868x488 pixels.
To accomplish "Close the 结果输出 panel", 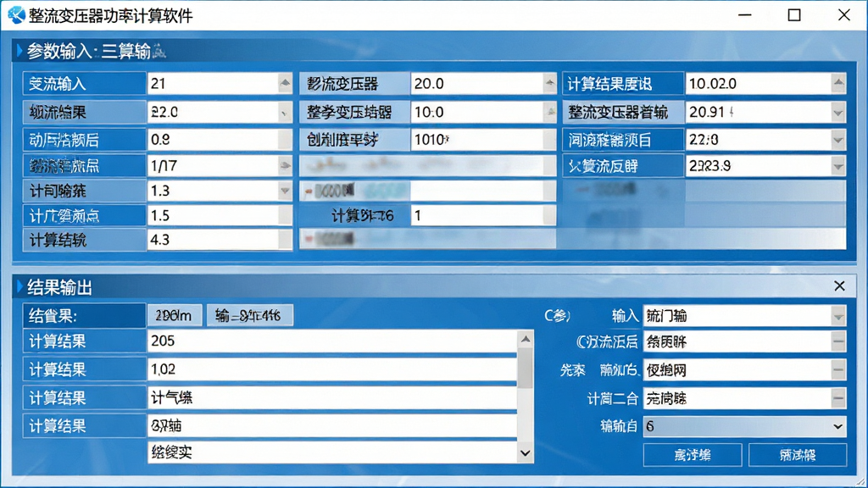I will [x=840, y=286].
